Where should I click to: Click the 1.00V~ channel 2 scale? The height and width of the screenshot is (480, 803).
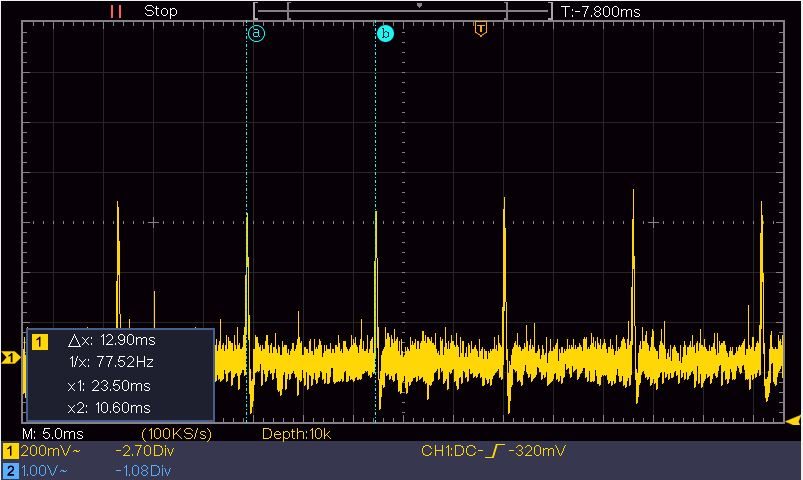44,471
